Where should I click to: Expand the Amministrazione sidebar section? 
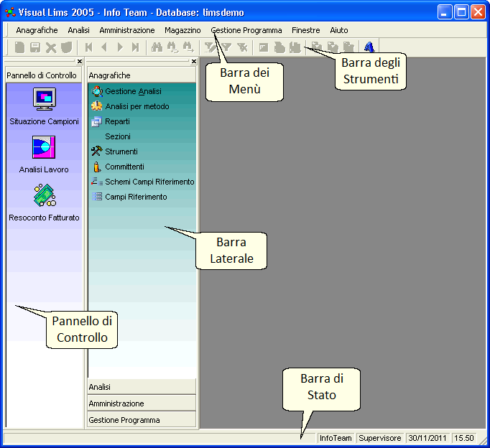(x=142, y=403)
